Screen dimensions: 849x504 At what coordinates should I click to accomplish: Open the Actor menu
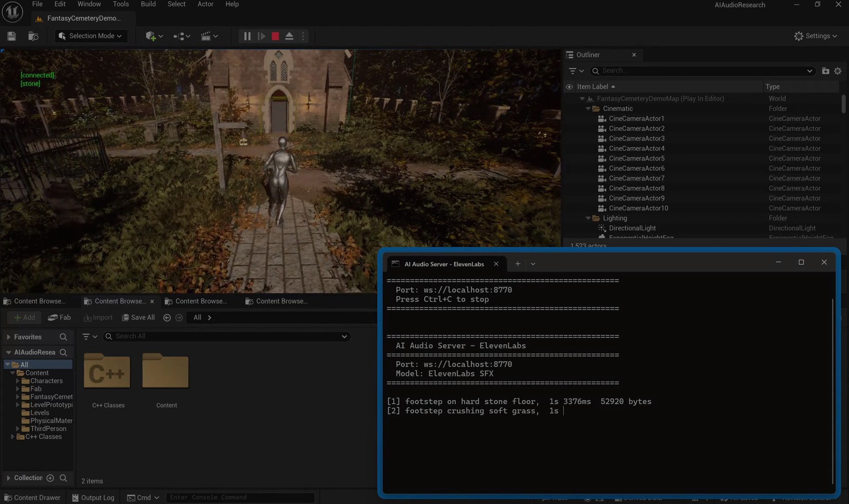click(205, 4)
